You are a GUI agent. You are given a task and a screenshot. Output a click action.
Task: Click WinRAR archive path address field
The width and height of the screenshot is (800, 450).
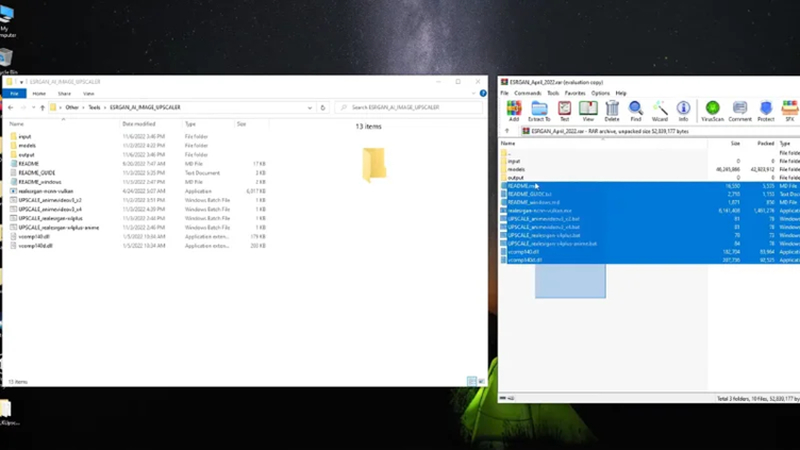tap(661, 131)
